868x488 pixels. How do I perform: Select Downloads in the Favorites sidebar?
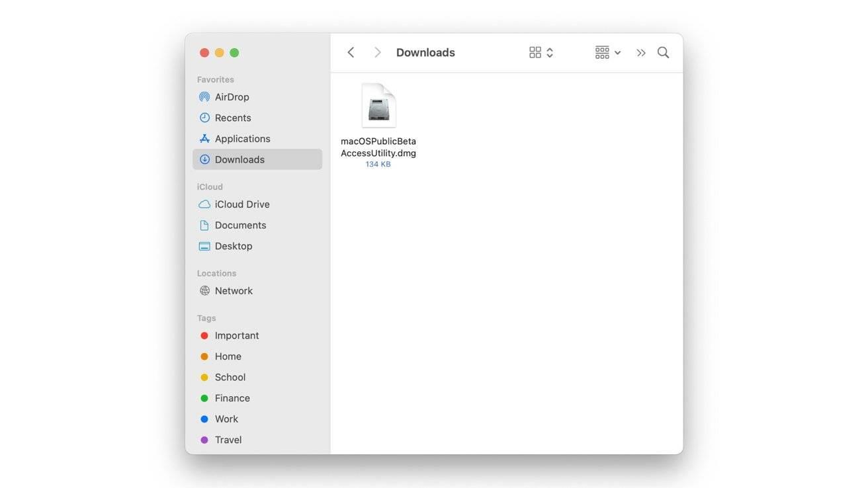coord(239,159)
